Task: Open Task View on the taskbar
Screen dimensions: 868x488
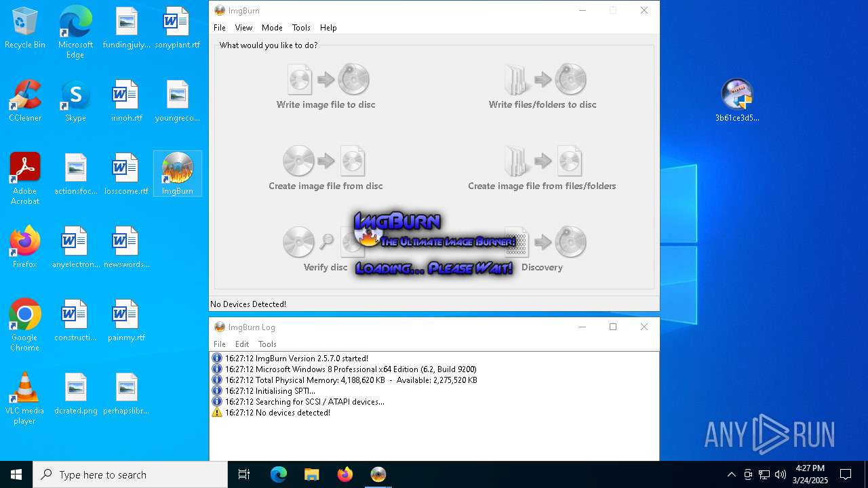Action: [244, 474]
